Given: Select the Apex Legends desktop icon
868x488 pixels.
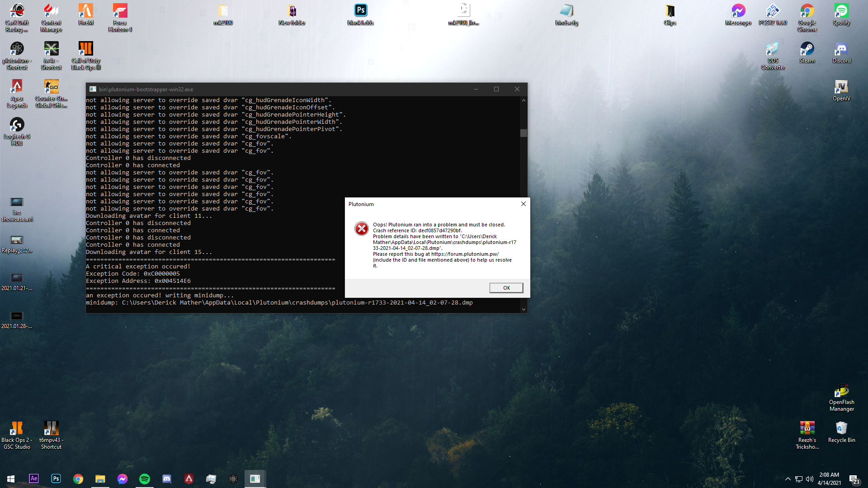Looking at the screenshot, I should click(x=17, y=94).
